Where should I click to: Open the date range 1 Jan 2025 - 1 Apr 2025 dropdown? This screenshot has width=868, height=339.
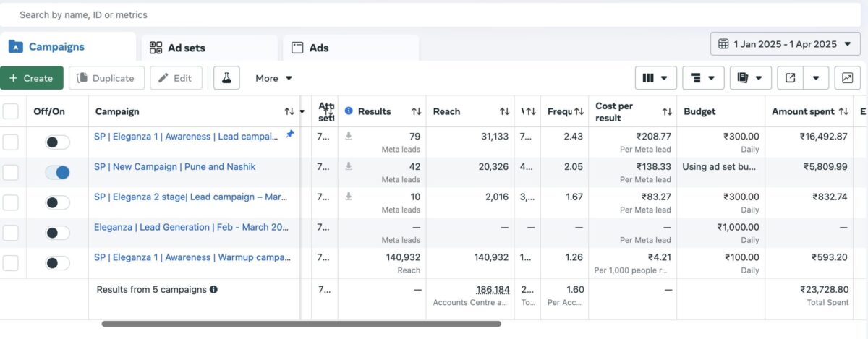pos(786,44)
